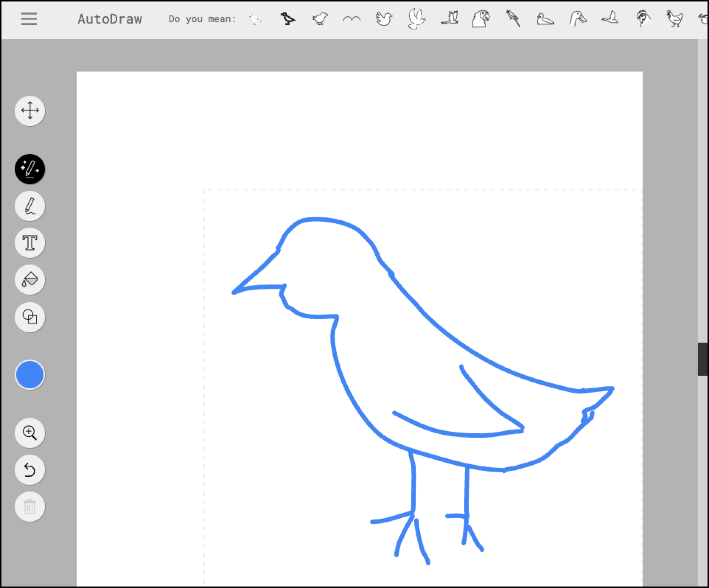
Task: Click the AutoDraw title
Action: pyautogui.click(x=109, y=19)
